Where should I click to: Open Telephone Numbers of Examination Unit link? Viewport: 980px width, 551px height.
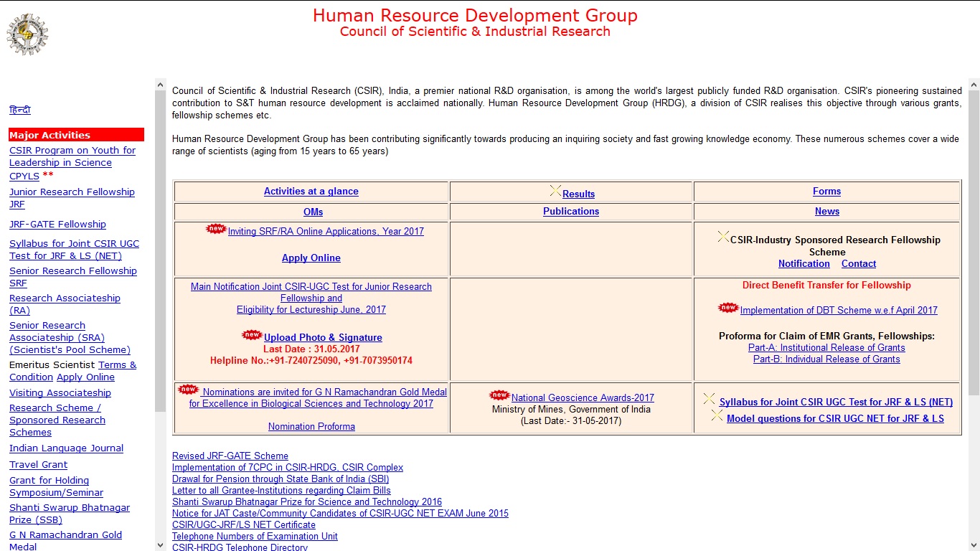(x=255, y=537)
